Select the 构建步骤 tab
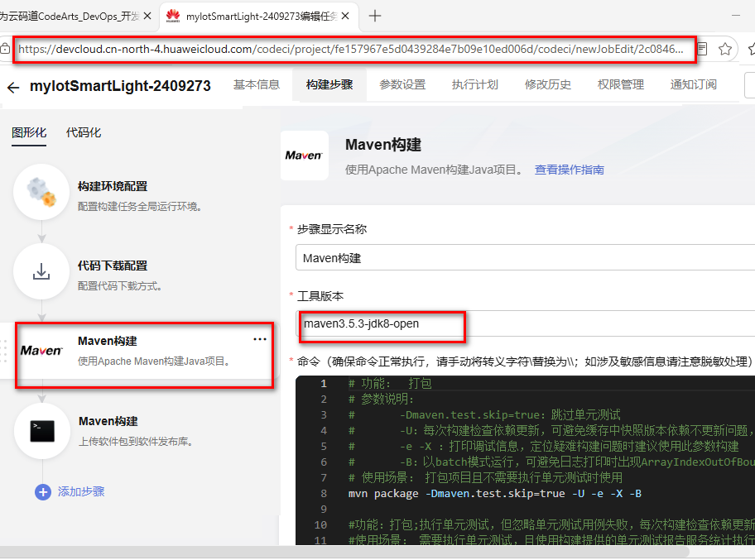The width and height of the screenshot is (755, 560). [x=329, y=84]
